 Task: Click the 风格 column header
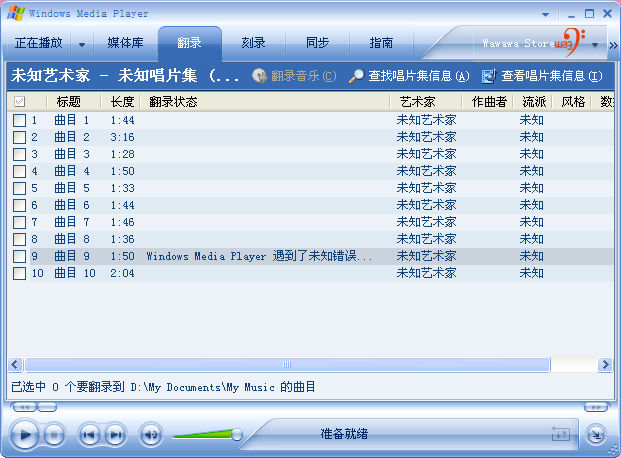(x=573, y=102)
